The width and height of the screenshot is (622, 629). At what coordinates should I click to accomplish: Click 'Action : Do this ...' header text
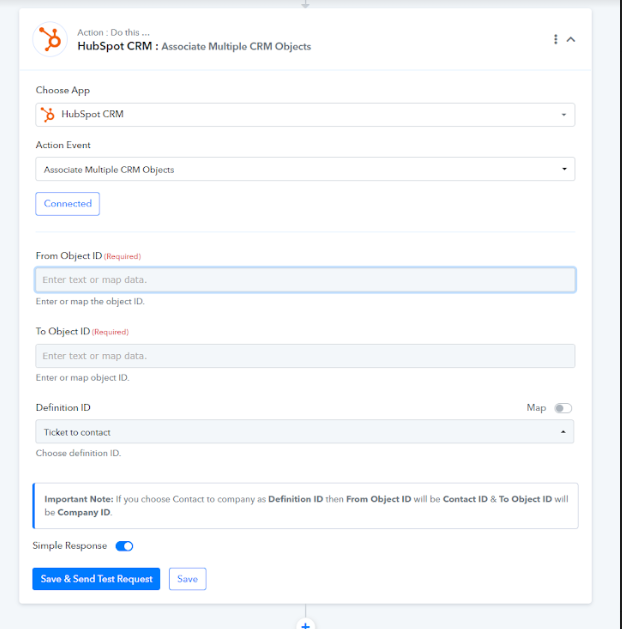113,32
